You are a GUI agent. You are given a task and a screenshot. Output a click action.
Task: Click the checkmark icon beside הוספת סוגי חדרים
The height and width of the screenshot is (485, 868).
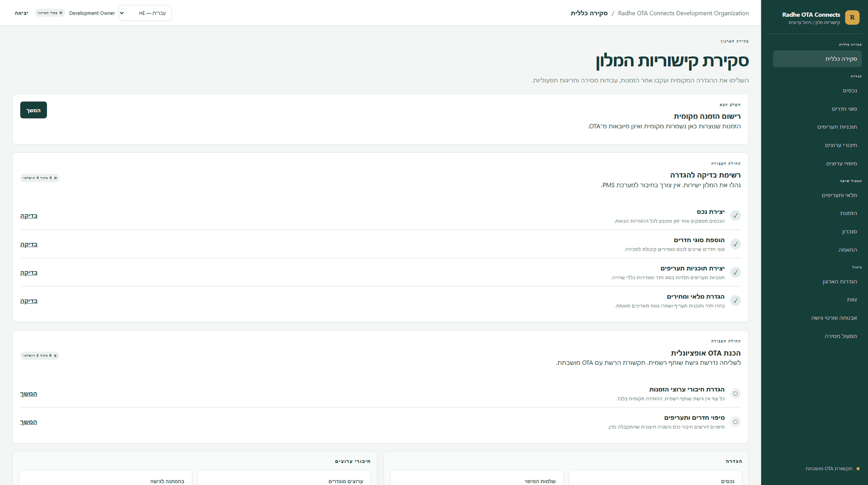tap(736, 244)
